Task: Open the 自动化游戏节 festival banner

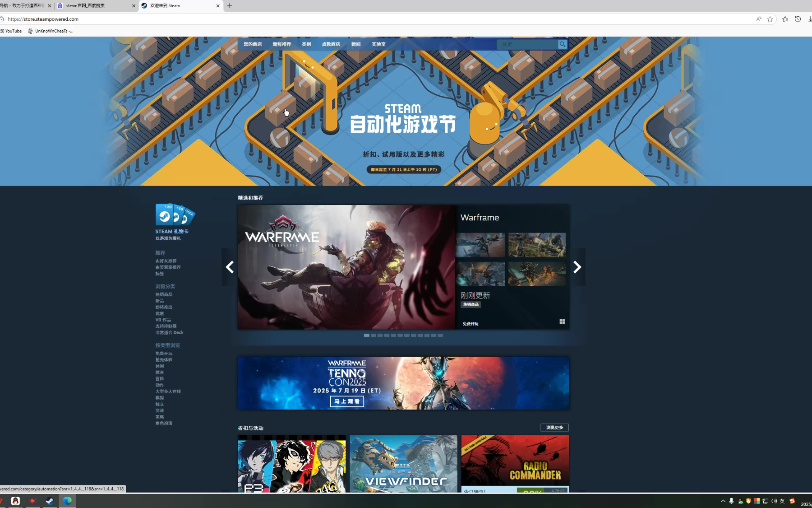Action: pyautogui.click(x=403, y=119)
